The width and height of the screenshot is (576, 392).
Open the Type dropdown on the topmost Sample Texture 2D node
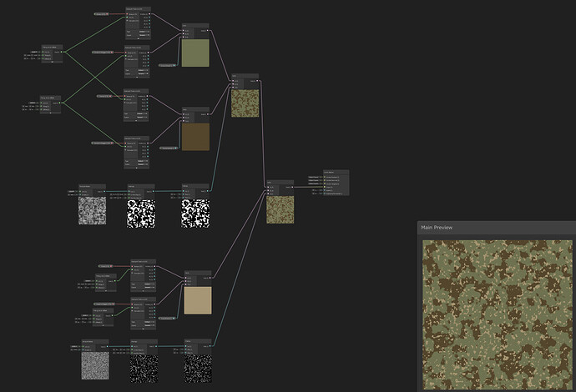click(144, 32)
